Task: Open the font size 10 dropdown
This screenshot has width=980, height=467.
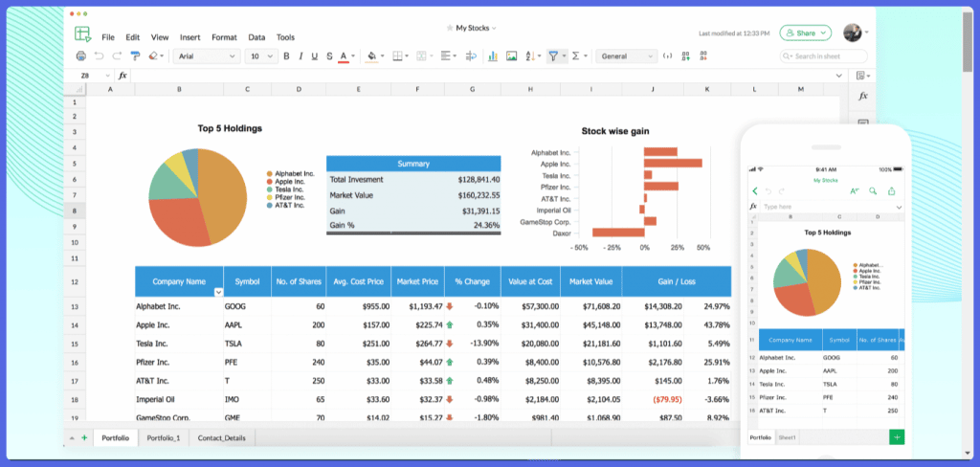Action: 261,56
